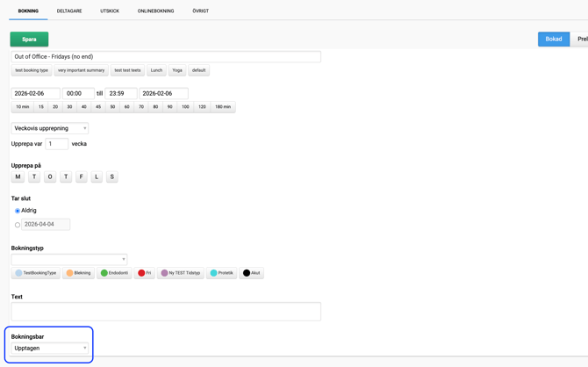Choose the Protetik booking type

(x=222, y=273)
